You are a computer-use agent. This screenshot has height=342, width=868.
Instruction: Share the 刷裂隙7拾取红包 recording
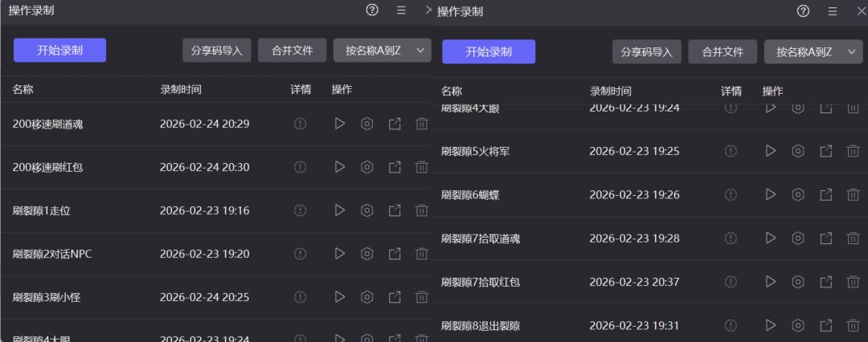826,282
